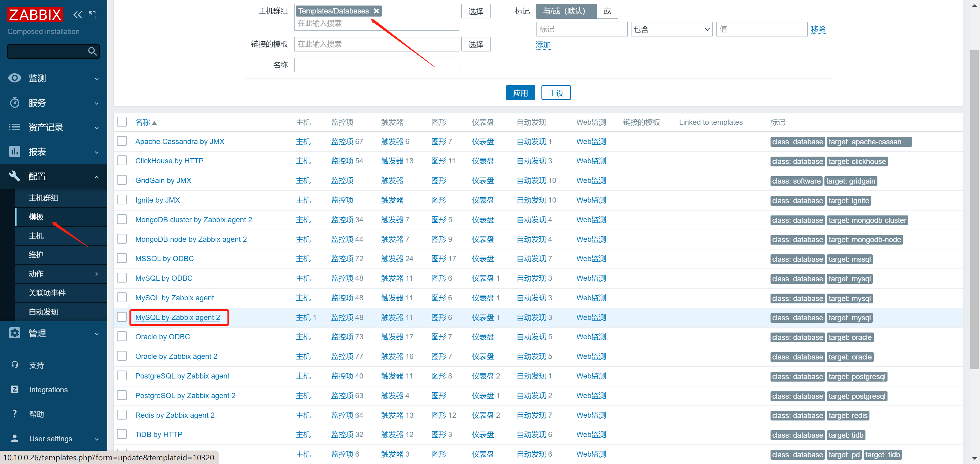This screenshot has width=980, height=464.
Task: Click the eye icon for Monitoring (监测)
Action: click(14, 78)
